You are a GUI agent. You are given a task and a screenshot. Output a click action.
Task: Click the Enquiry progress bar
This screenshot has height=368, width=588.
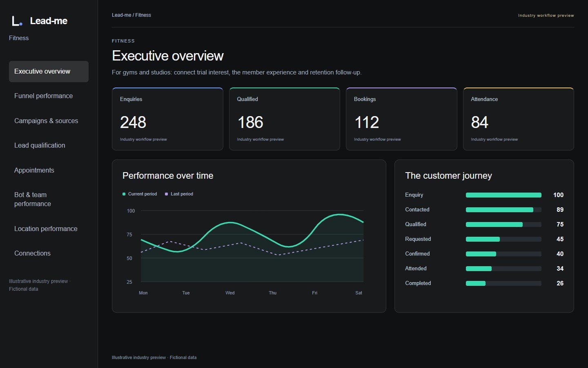(x=503, y=195)
